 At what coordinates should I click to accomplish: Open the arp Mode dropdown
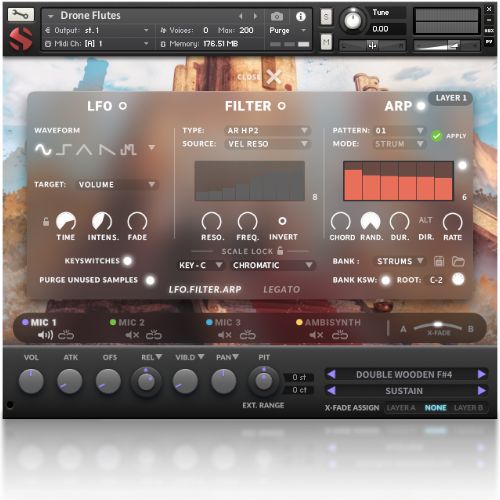399,144
